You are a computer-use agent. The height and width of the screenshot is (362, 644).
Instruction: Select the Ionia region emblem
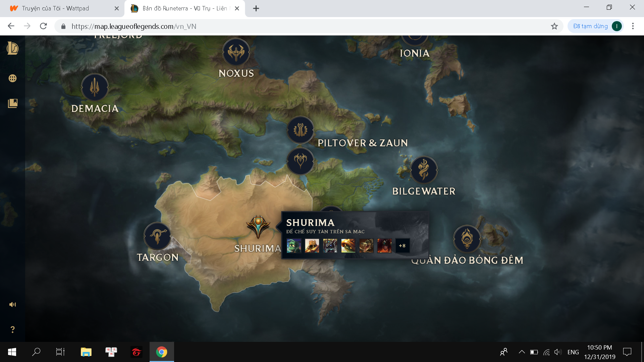(415, 40)
